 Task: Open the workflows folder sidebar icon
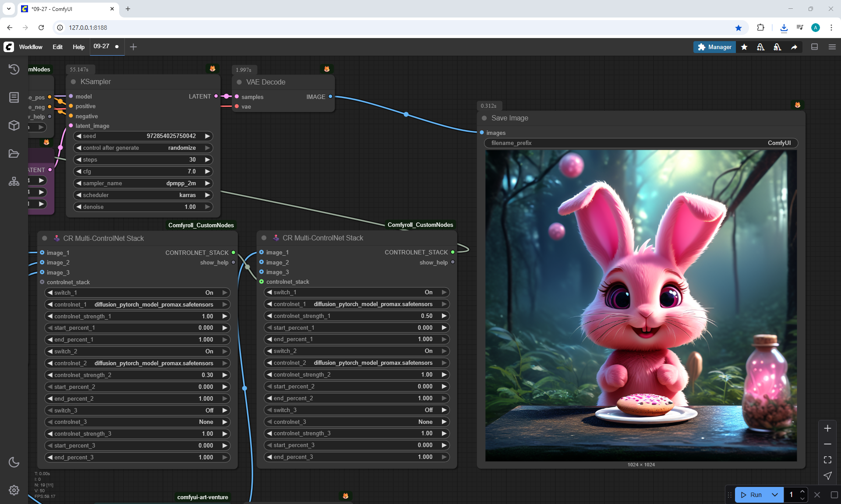(14, 154)
